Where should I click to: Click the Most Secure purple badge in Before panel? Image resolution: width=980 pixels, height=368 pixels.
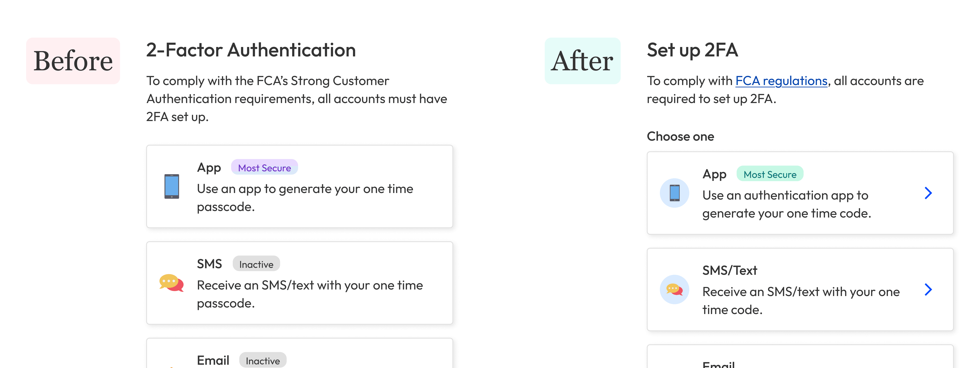tap(264, 167)
